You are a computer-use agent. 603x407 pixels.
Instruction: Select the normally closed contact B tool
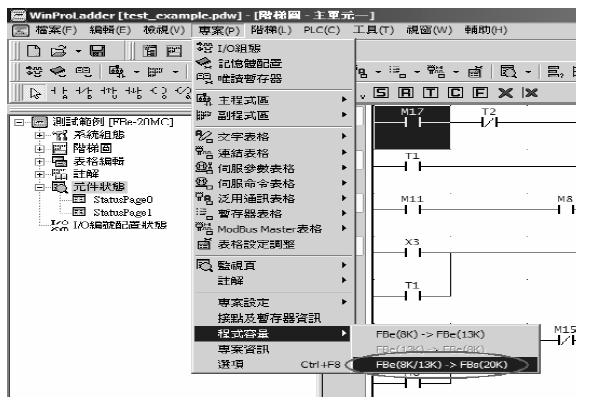coord(83,93)
